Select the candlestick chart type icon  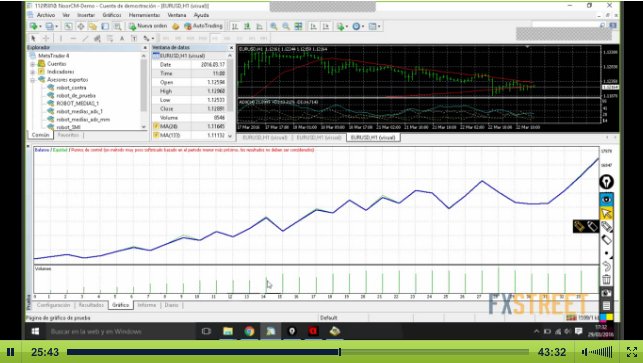[247, 26]
